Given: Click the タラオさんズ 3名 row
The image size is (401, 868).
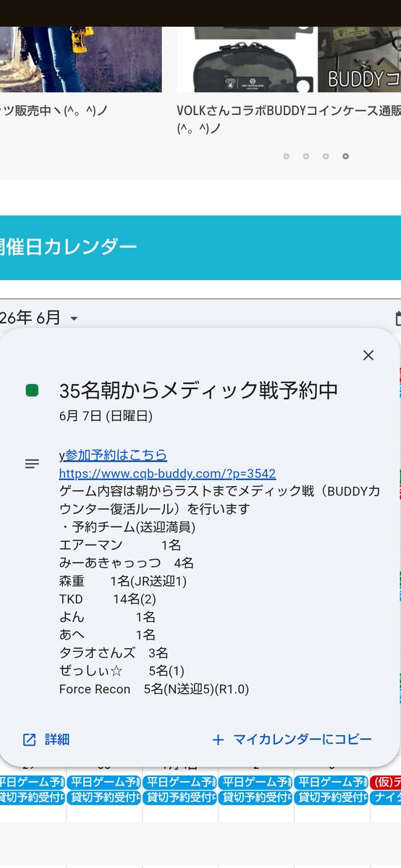Looking at the screenshot, I should (x=114, y=653).
